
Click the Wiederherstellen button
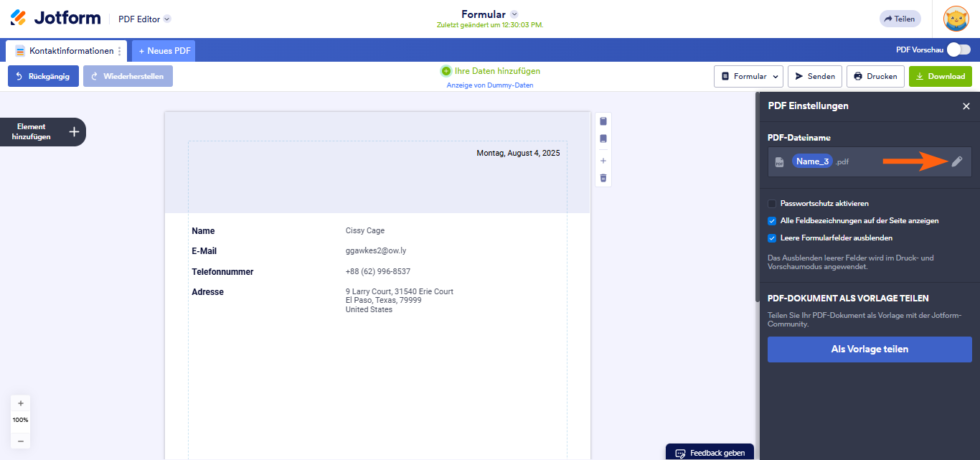pos(128,76)
